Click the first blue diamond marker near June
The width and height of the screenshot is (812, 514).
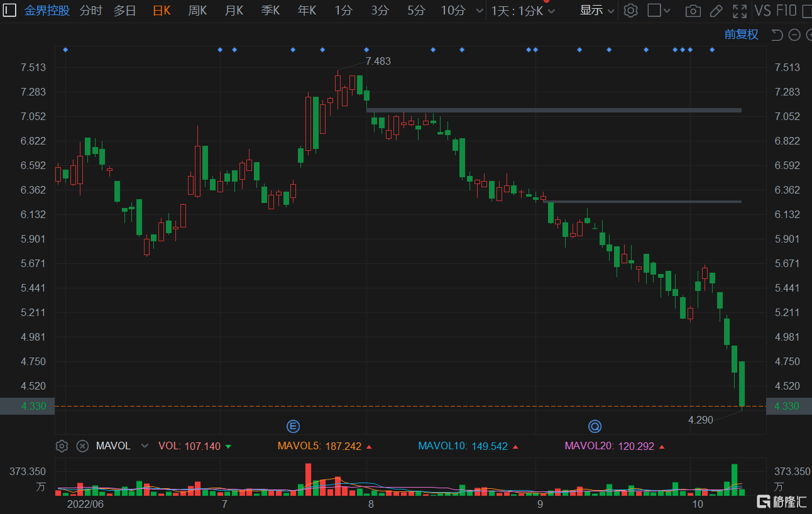coord(65,50)
